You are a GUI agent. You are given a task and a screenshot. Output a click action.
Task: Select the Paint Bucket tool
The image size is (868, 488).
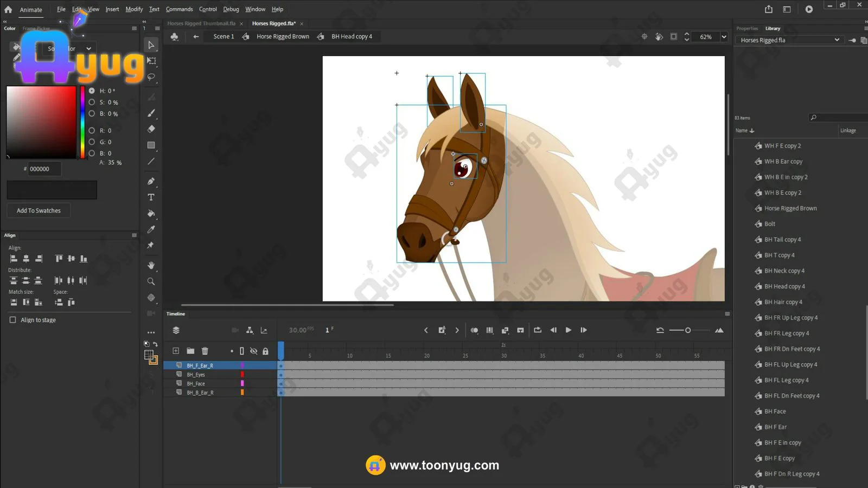coord(151,214)
